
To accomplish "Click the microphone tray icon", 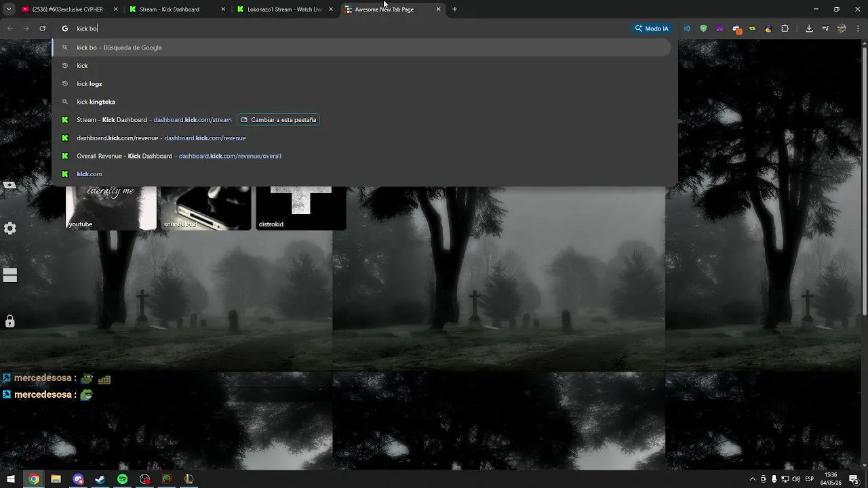I will tap(774, 479).
